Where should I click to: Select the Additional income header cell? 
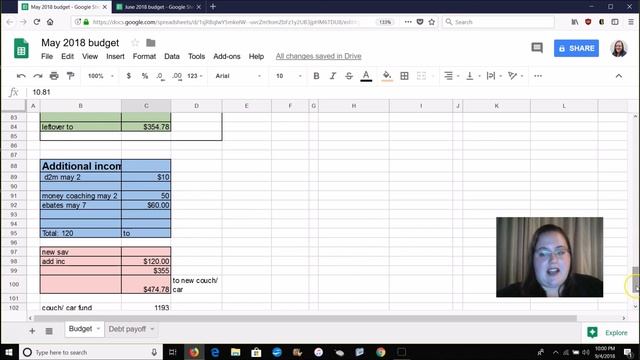81,166
